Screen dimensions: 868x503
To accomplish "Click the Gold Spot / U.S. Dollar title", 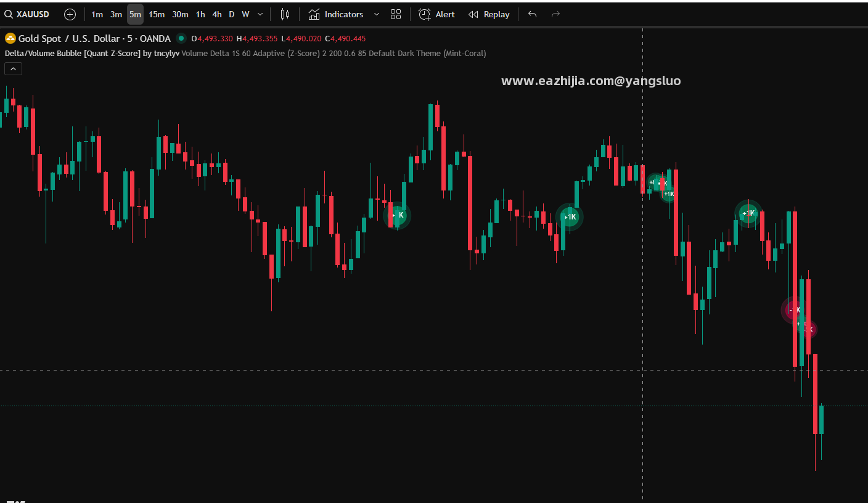I will click(x=70, y=38).
